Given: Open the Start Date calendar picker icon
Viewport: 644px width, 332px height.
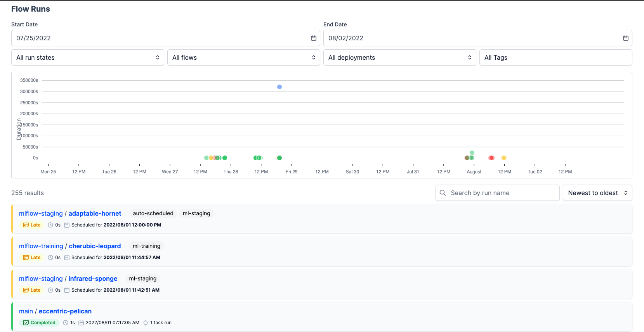Looking at the screenshot, I should click(314, 38).
